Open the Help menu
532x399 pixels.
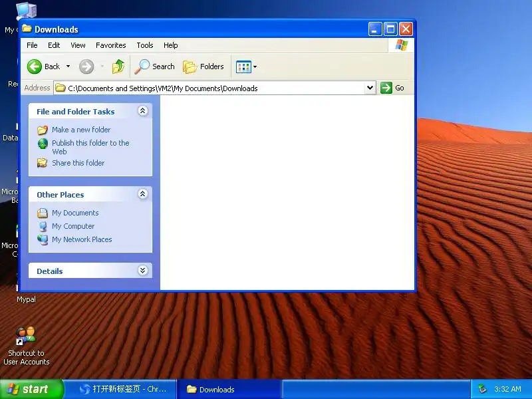(x=171, y=45)
